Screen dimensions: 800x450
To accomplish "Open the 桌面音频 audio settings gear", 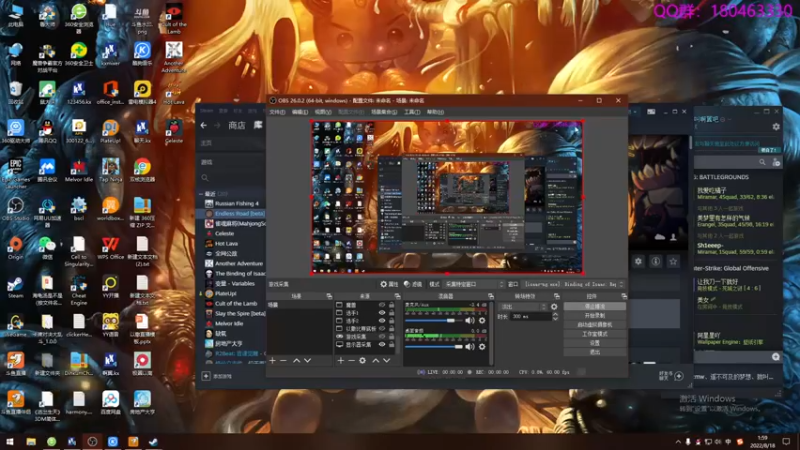I will (x=482, y=346).
